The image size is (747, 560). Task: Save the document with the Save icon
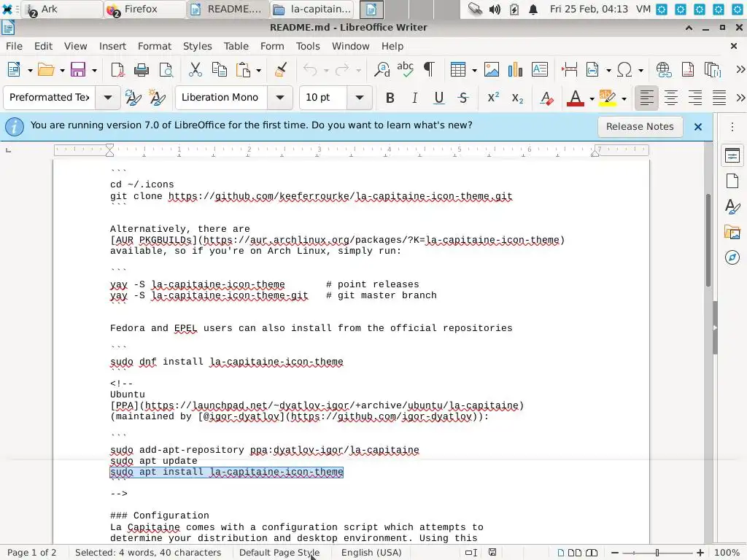coord(78,69)
